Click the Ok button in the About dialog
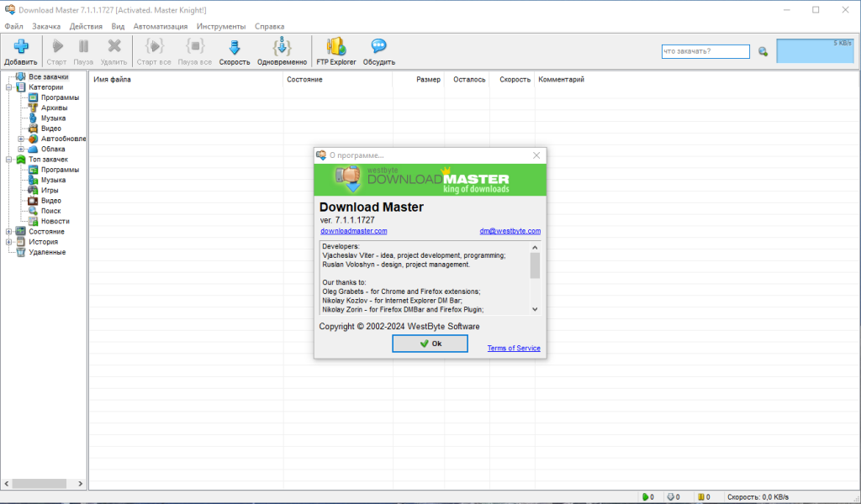 (x=430, y=344)
